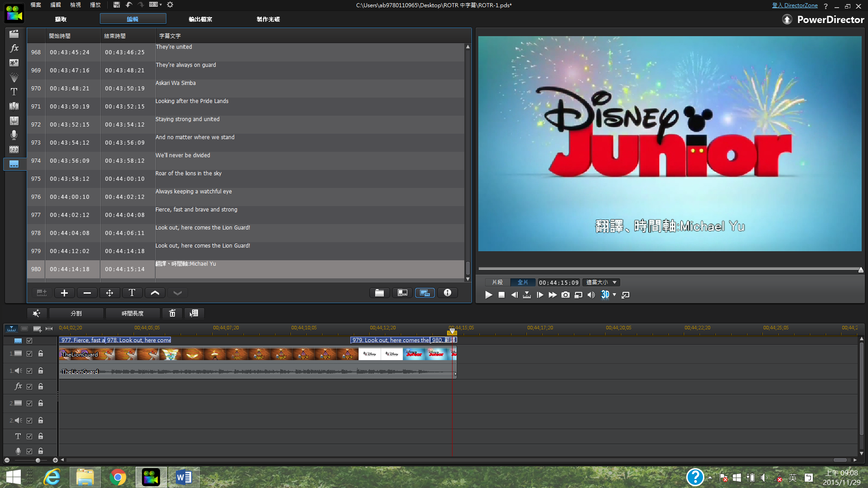The width and height of the screenshot is (868, 488).
Task: Delete selected clip with the trash icon
Action: point(172,313)
